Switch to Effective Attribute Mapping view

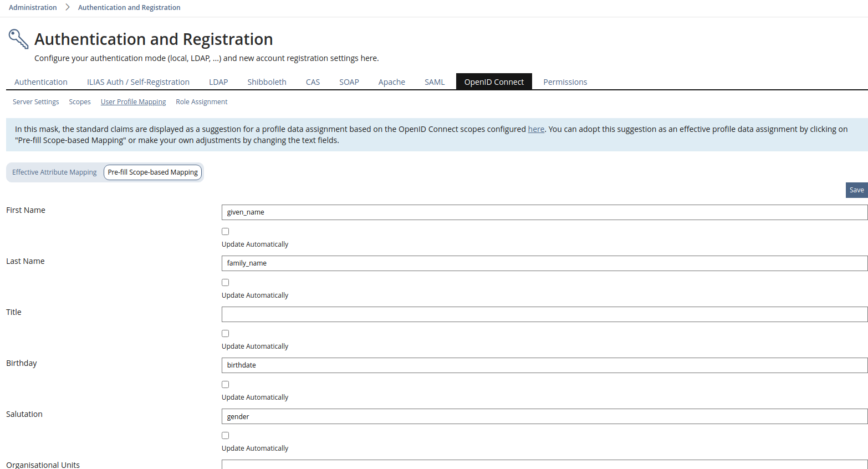[54, 172]
